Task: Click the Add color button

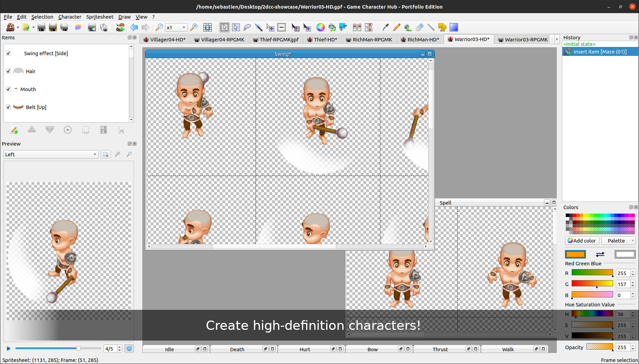Action: click(582, 240)
